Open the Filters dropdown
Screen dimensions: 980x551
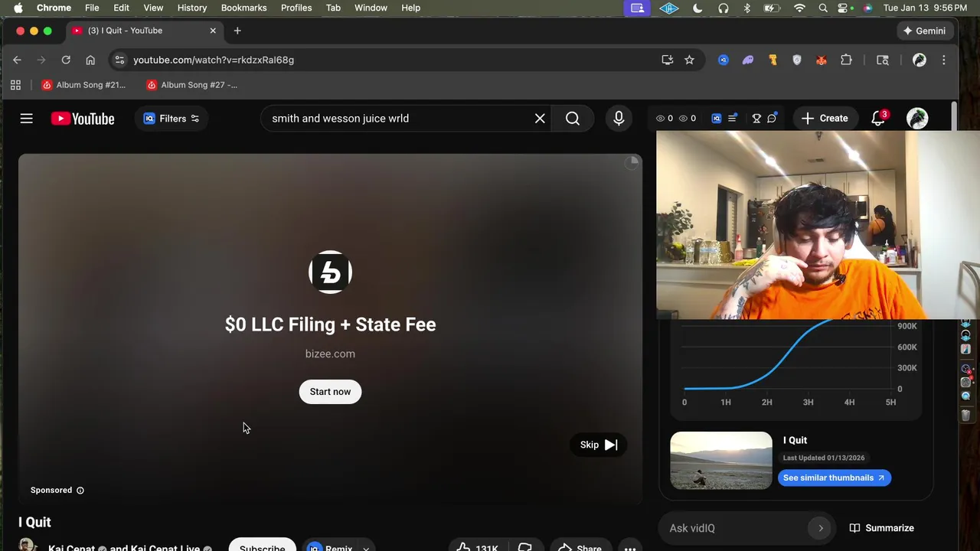(171, 119)
